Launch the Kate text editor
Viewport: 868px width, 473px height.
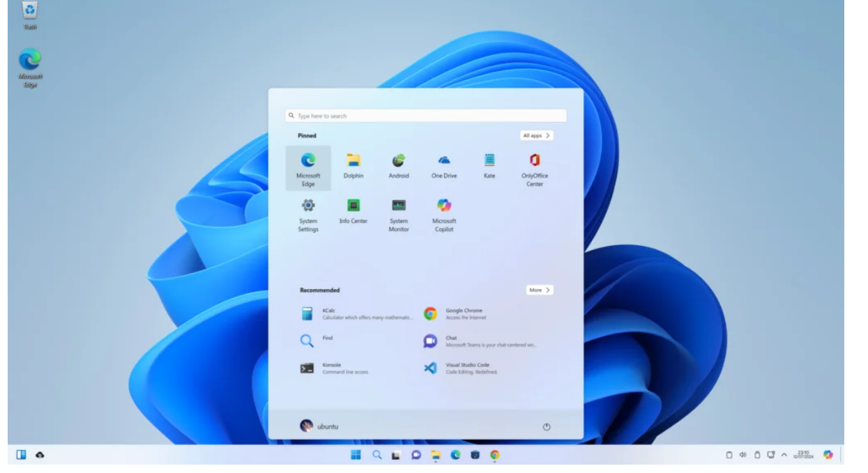[489, 168]
